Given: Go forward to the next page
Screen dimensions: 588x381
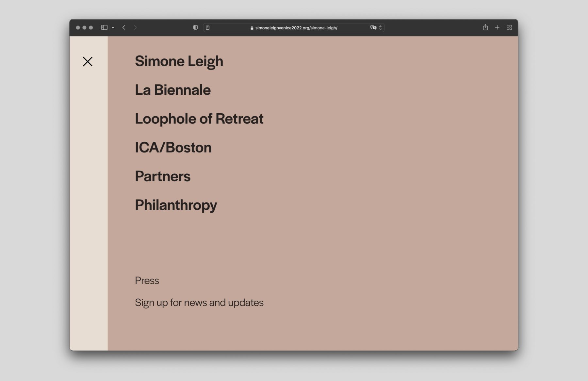Looking at the screenshot, I should click(135, 28).
